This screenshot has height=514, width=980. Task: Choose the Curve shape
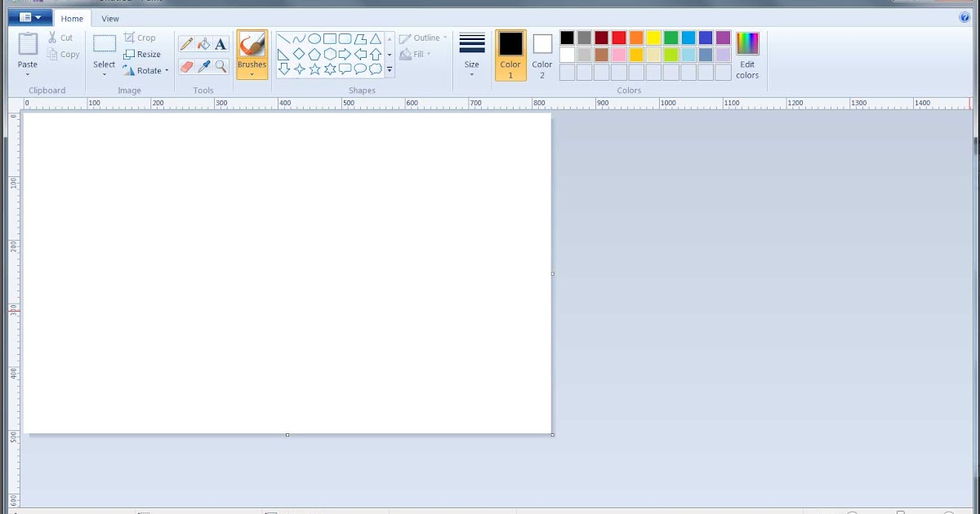click(299, 39)
